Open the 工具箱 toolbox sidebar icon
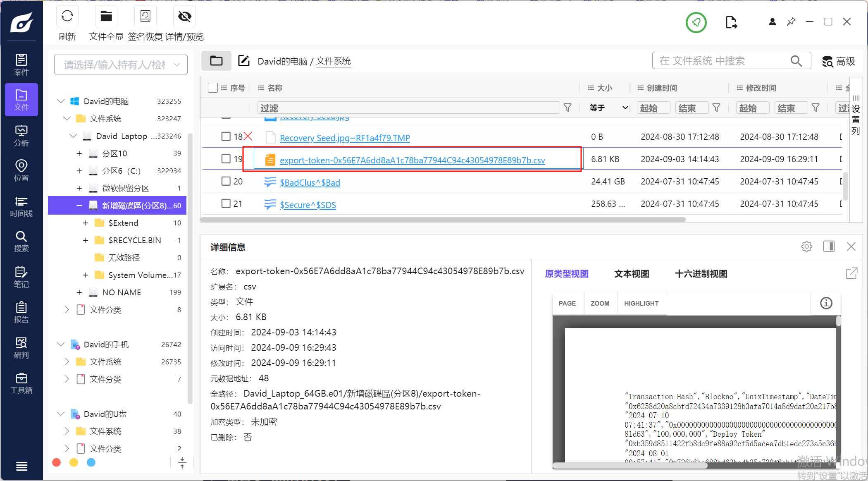 coord(21,383)
